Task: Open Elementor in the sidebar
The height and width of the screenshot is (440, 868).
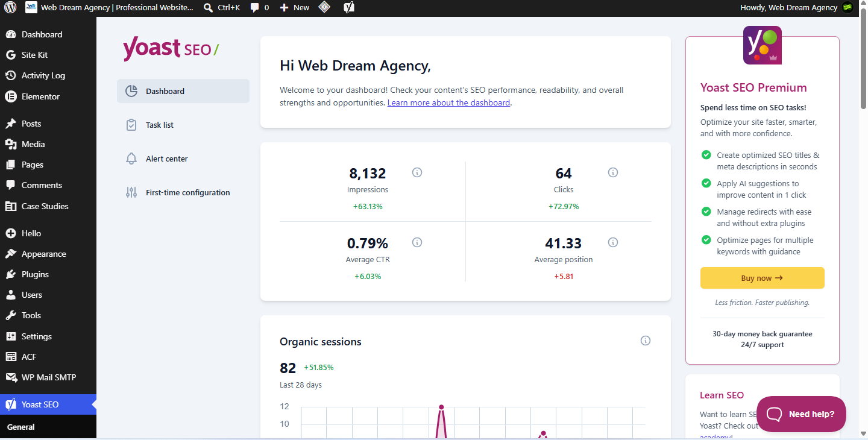Action: pyautogui.click(x=48, y=96)
